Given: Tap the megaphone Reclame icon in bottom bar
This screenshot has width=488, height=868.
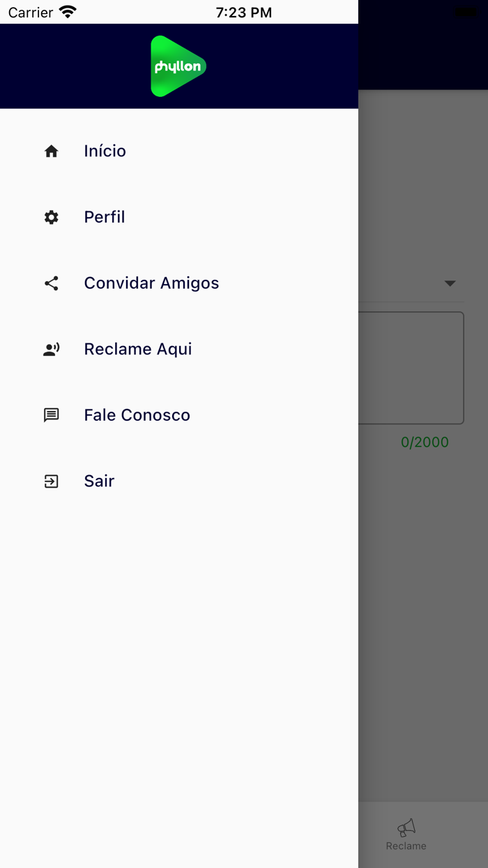Looking at the screenshot, I should pyautogui.click(x=406, y=829).
